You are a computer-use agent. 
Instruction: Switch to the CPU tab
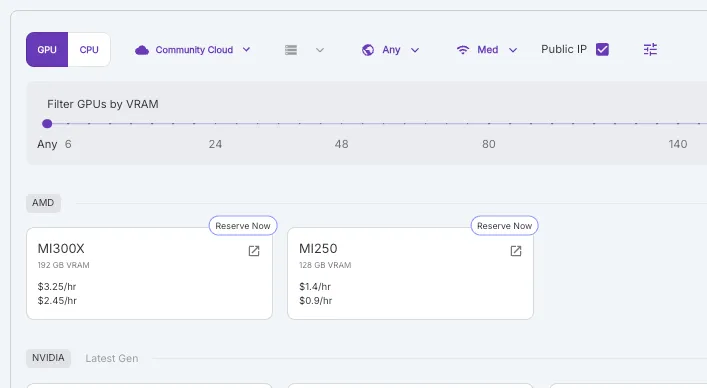[x=89, y=50]
